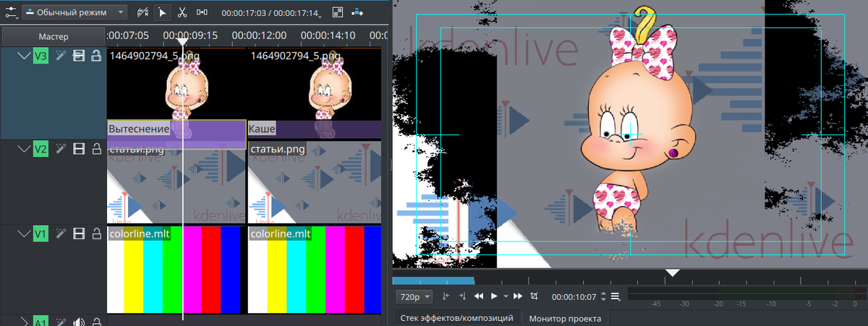Screen dimensions: 868x326
Task: Select second 1464902794_5.png clip on V3
Action: (315, 84)
